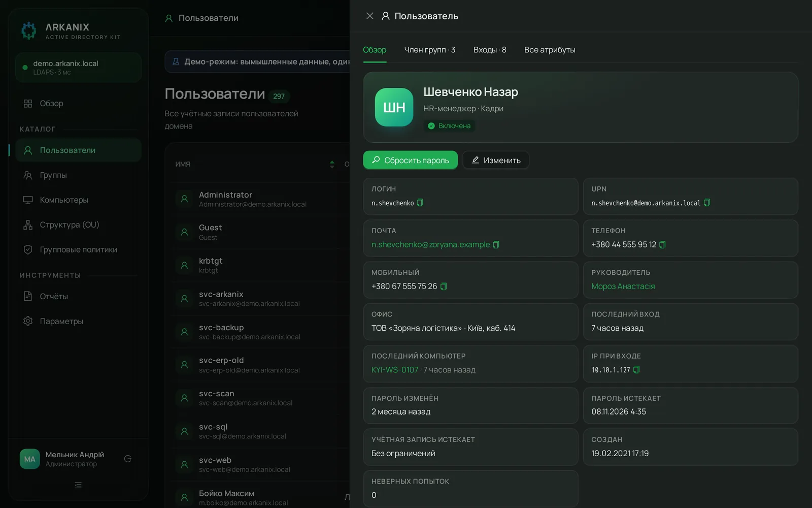Open Отчёты in sidebar tools
This screenshot has width=812, height=508.
click(x=78, y=296)
